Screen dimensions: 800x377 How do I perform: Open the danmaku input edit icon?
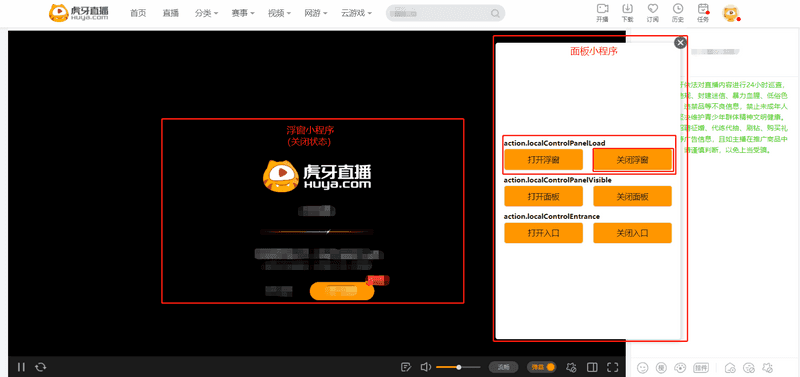coord(406,367)
